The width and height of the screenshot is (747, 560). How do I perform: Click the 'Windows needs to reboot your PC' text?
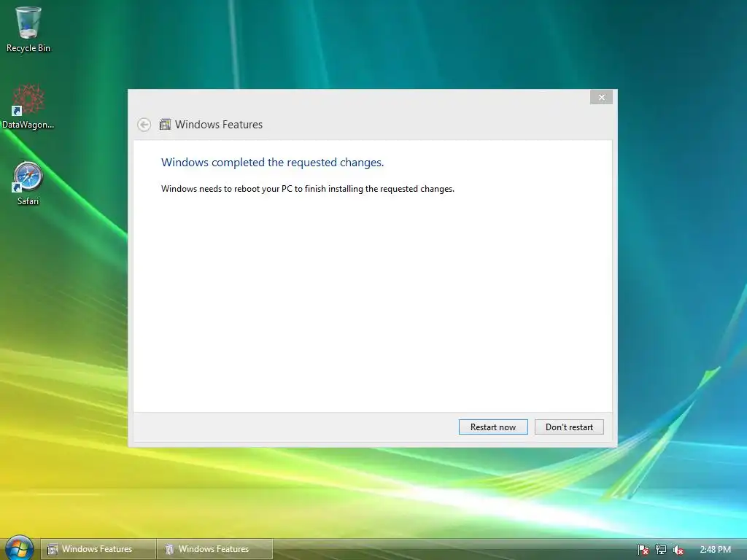(x=308, y=189)
